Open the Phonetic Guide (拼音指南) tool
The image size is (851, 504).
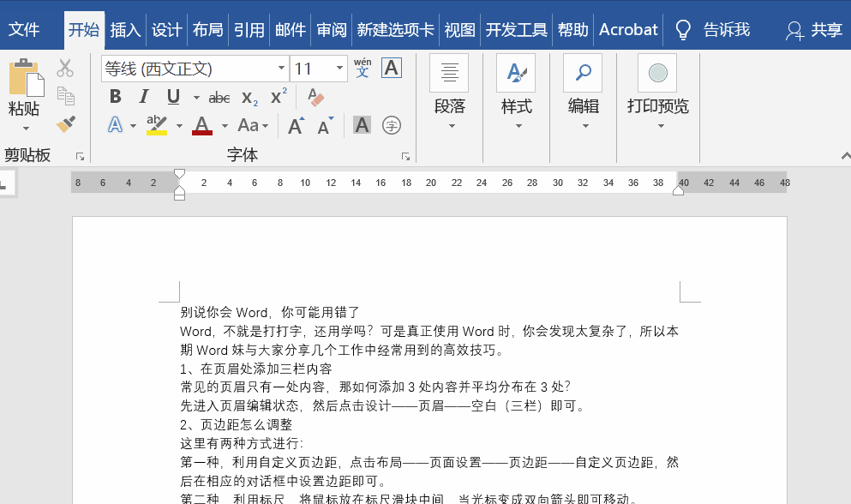362,69
